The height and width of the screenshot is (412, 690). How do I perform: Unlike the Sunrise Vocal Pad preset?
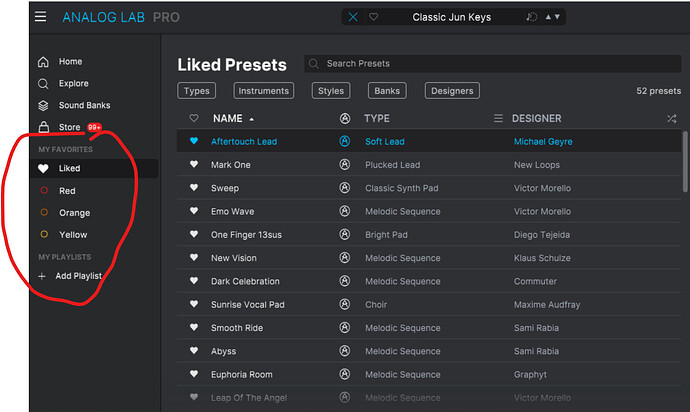click(x=194, y=304)
